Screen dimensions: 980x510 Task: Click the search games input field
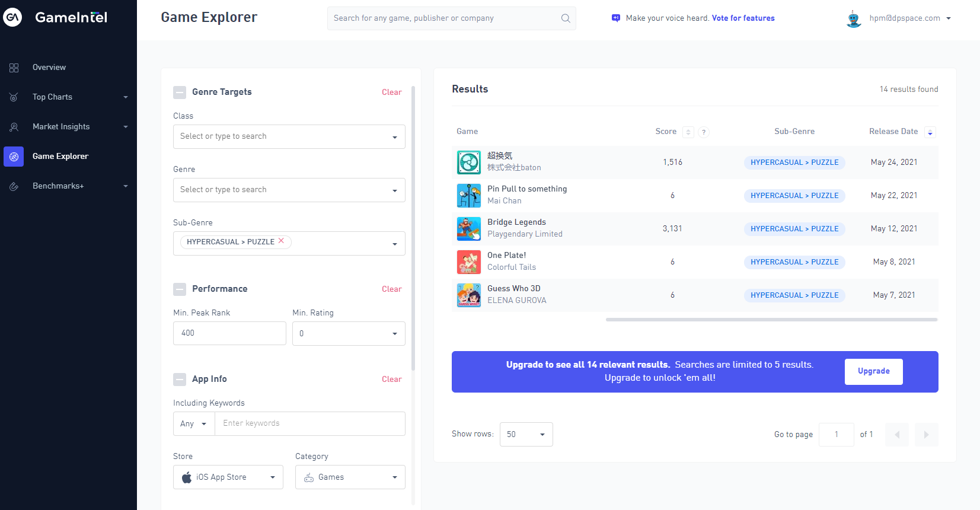[x=452, y=18]
